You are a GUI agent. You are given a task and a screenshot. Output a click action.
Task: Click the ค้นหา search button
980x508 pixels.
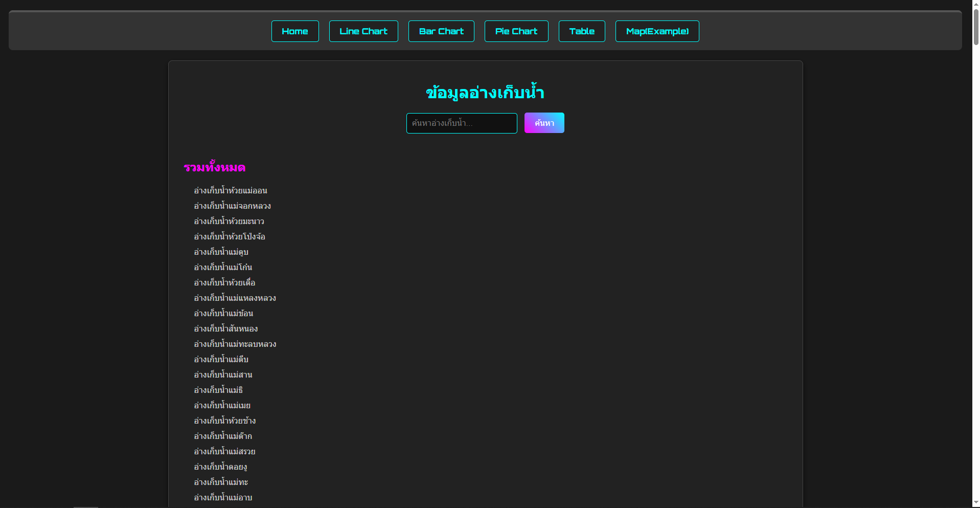[544, 123]
